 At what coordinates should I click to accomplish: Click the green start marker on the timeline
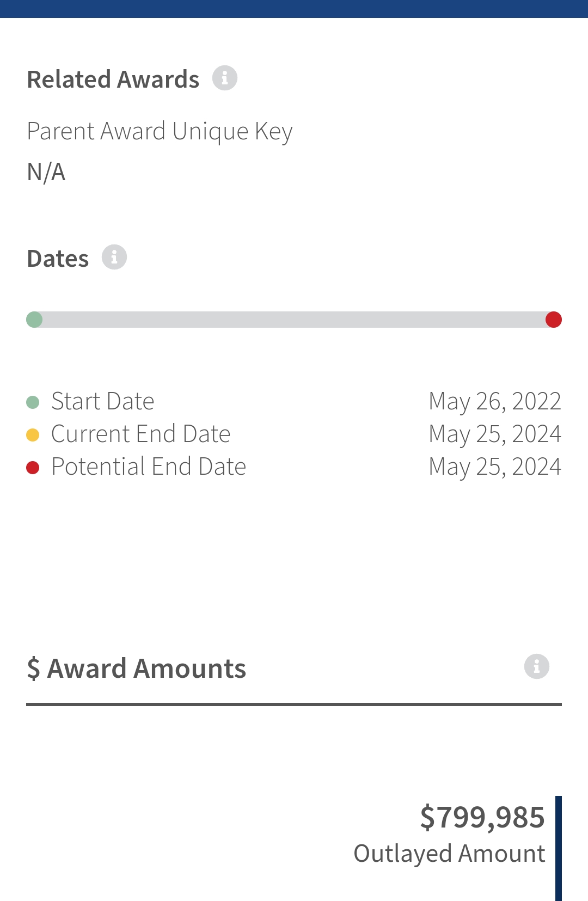[x=34, y=320]
